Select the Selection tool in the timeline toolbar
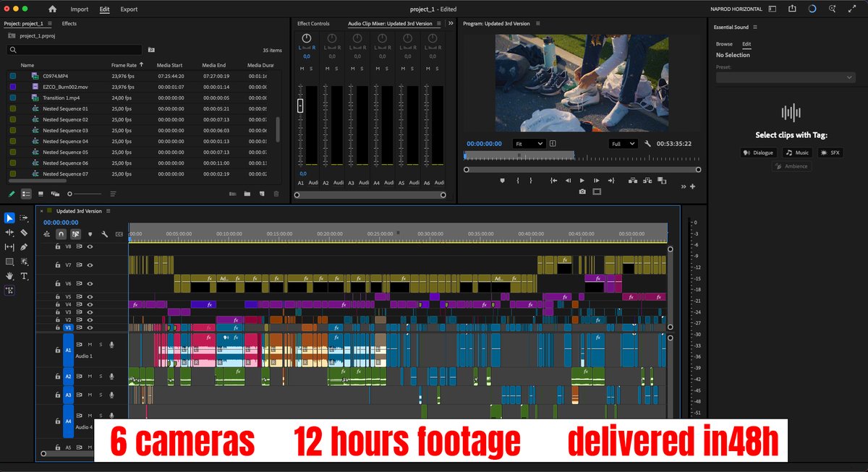This screenshot has width=868, height=472. pyautogui.click(x=9, y=218)
